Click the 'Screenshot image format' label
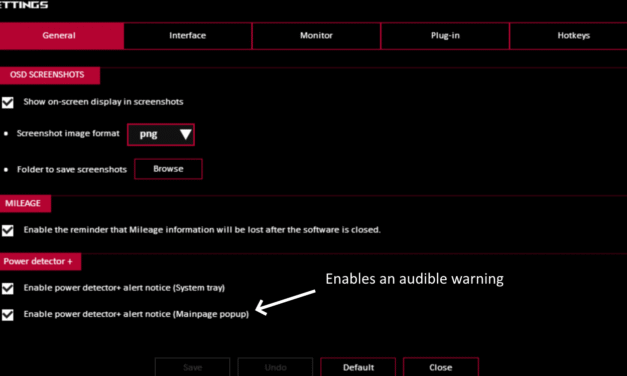 click(68, 134)
